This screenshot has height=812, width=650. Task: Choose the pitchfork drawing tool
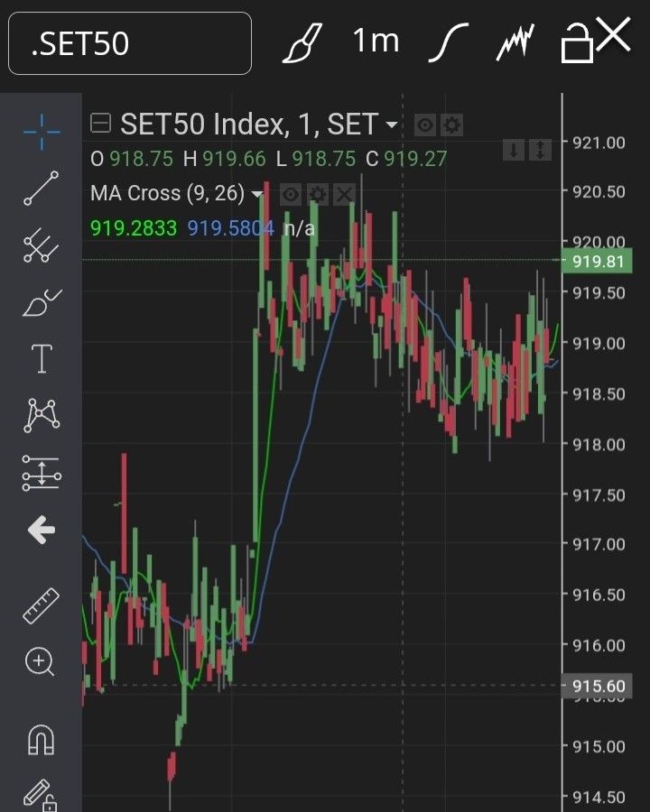point(42,245)
